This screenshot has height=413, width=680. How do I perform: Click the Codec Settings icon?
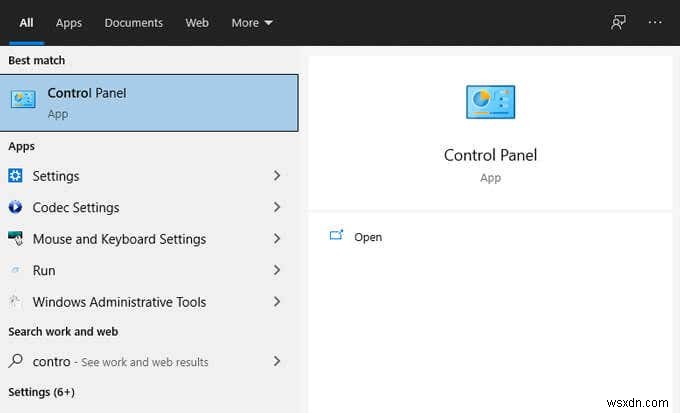pyautogui.click(x=15, y=208)
